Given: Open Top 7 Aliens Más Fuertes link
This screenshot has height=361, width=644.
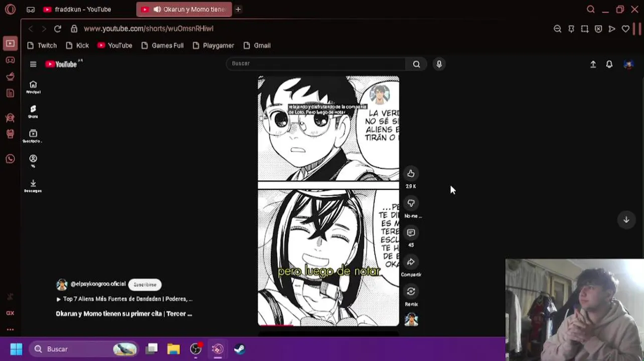Looking at the screenshot, I should pyautogui.click(x=124, y=299).
